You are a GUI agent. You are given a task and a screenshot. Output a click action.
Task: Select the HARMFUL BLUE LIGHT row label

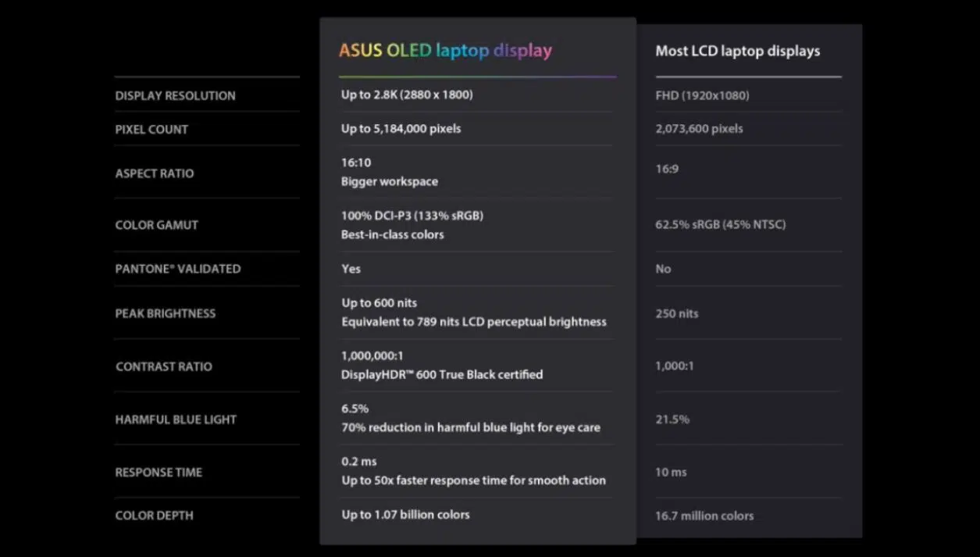click(x=176, y=420)
